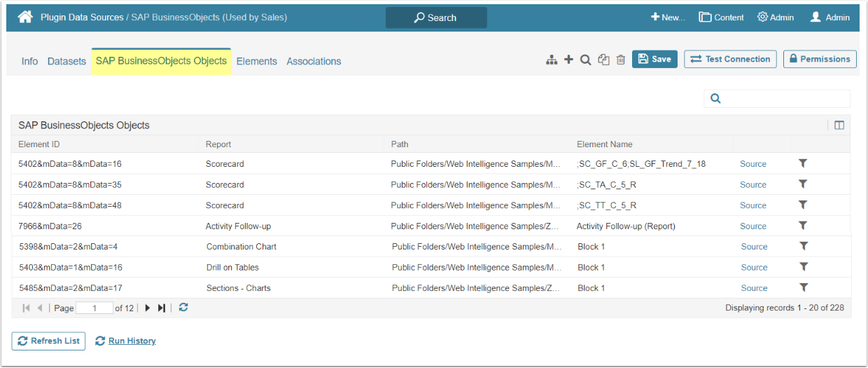This screenshot has width=868, height=368.
Task: Click the page number input field
Action: tap(94, 308)
